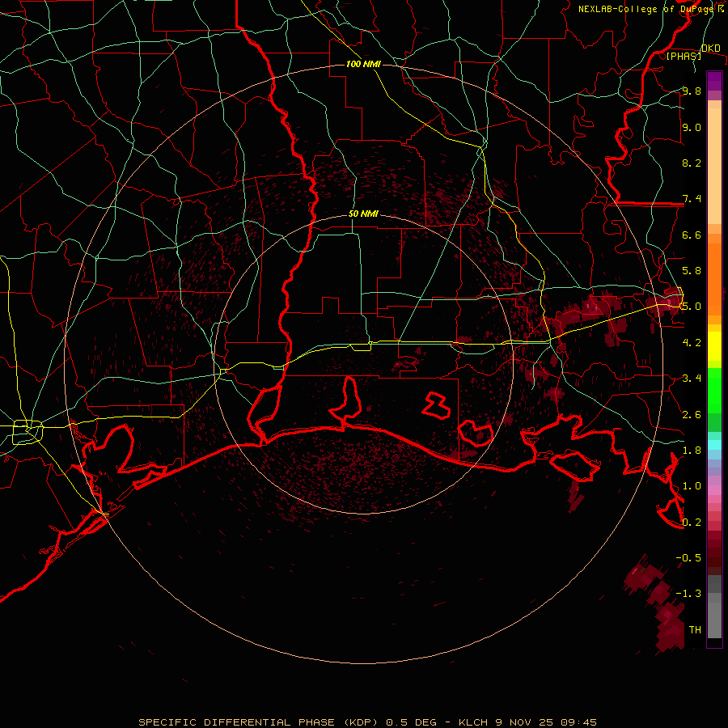Click the DKD unit label above the color bar
The width and height of the screenshot is (728, 728).
click(710, 49)
